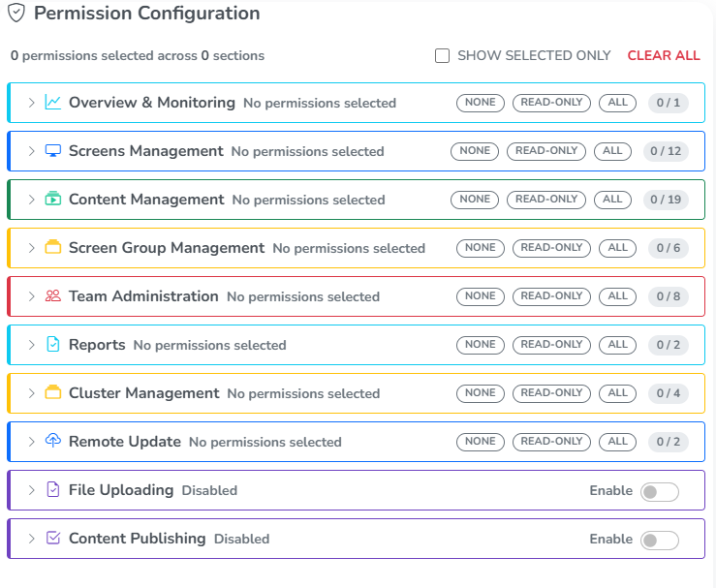
Task: Expand the Content Management section
Action: pyautogui.click(x=32, y=200)
